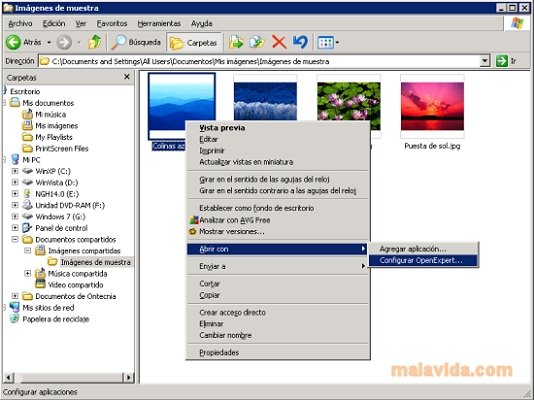Screen dimensions: 534x400
Task: Select Escritorio in the folder tree
Action: pos(25,92)
